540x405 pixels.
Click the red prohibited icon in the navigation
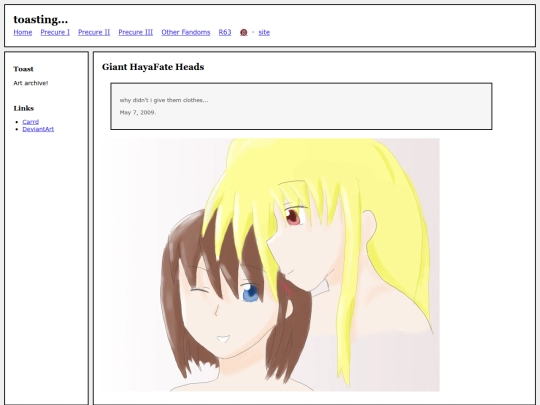(243, 32)
